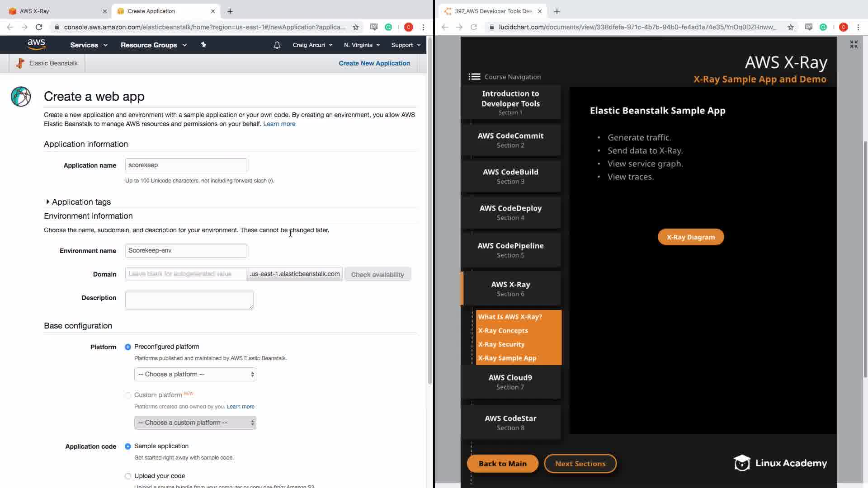This screenshot has width=868, height=488.
Task: Reload the AWS console page
Action: tap(39, 27)
